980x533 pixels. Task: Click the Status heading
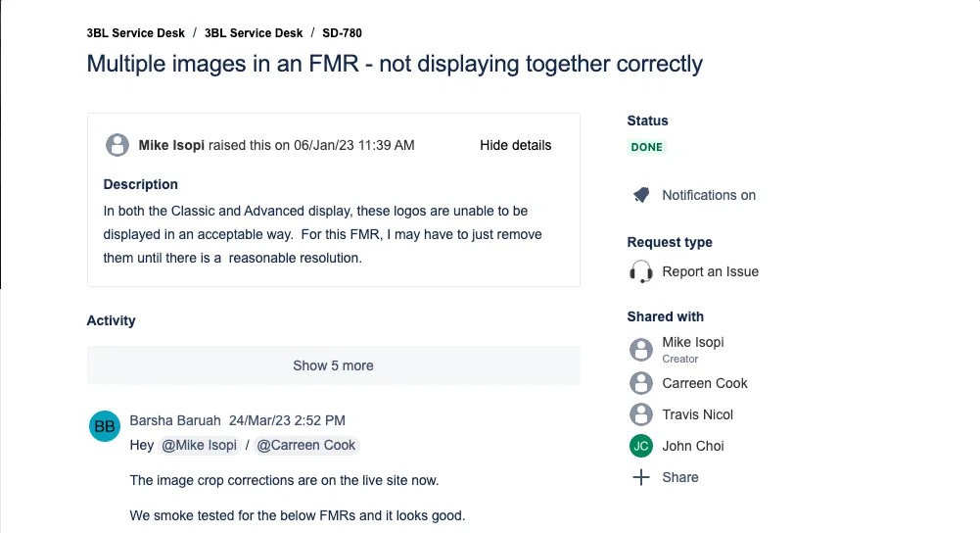coord(647,121)
